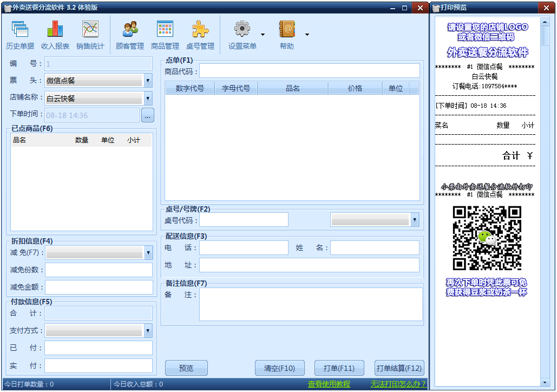The width and height of the screenshot is (557, 392).
Task: Click the print preview vertical scrollbar
Action: [545, 206]
